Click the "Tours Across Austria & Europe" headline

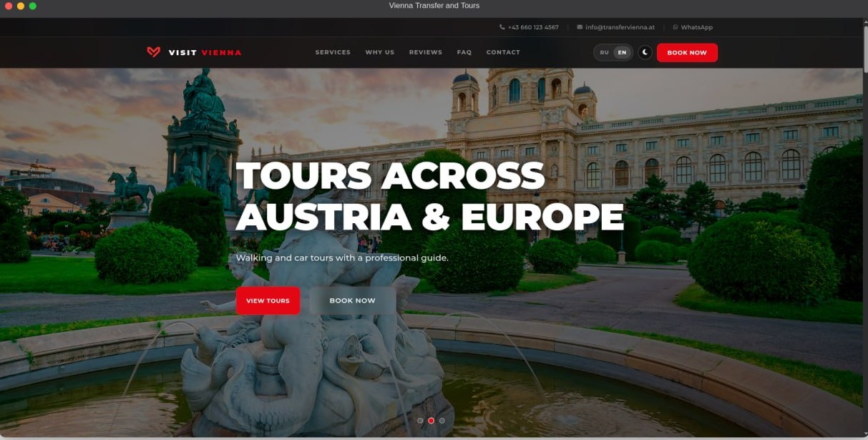point(429,196)
